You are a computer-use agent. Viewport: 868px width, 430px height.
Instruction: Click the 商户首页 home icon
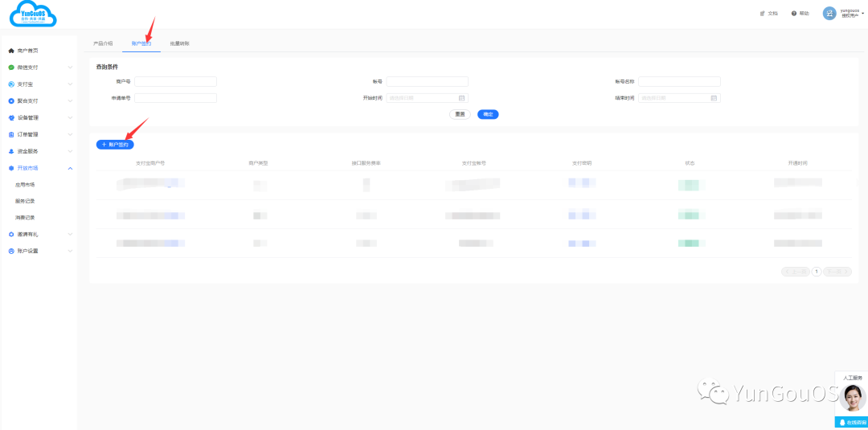coord(11,51)
